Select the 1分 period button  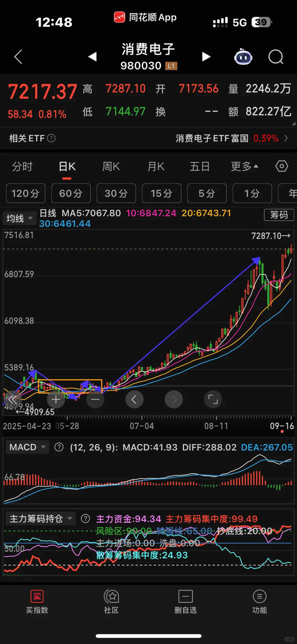(x=252, y=193)
